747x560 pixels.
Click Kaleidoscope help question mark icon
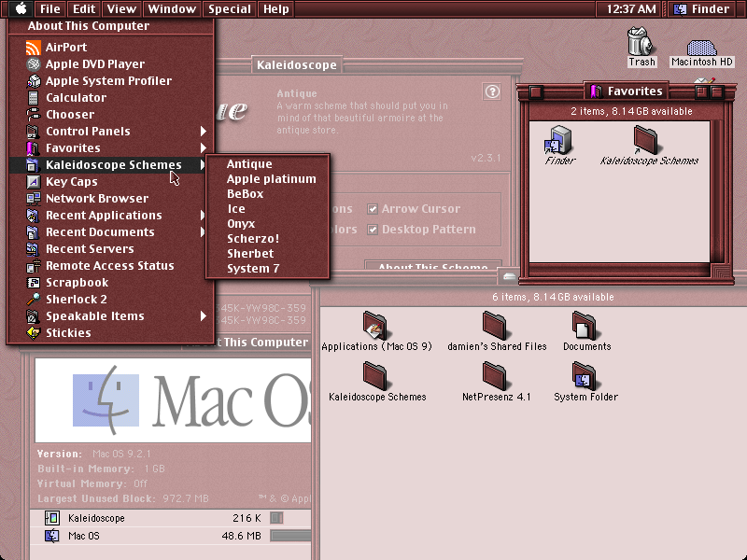click(x=492, y=91)
